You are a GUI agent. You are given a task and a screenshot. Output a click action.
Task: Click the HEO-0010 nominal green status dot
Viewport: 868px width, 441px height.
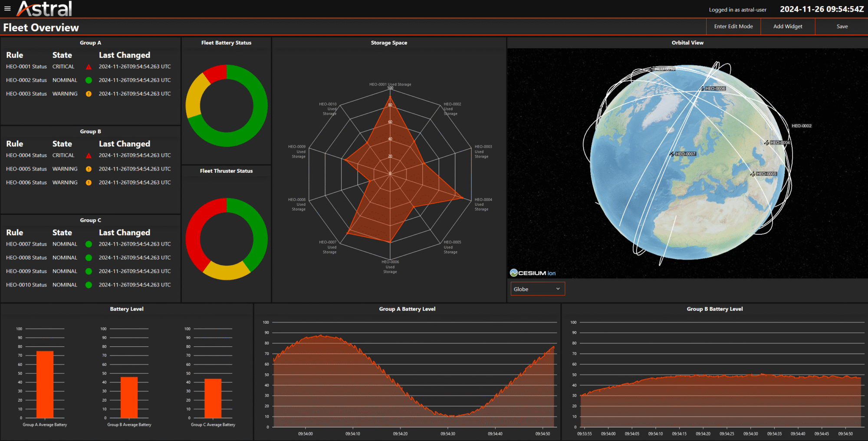(x=89, y=285)
